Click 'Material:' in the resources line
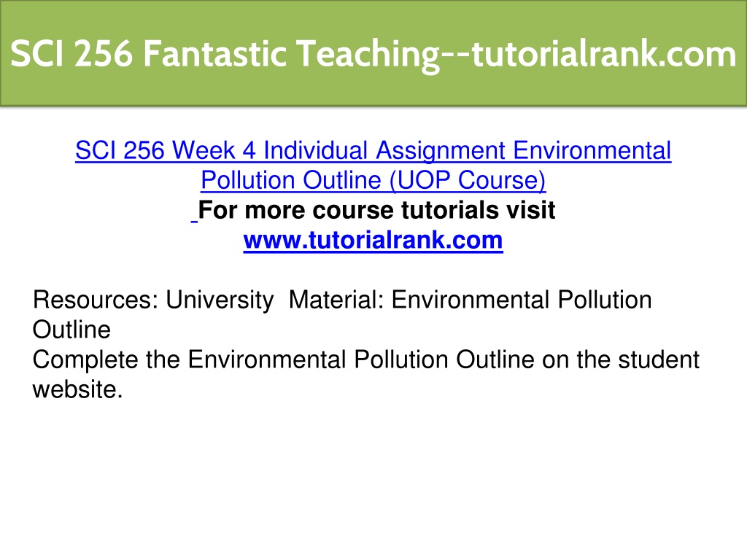Image resolution: width=747 pixels, height=560 pixels. [x=336, y=300]
